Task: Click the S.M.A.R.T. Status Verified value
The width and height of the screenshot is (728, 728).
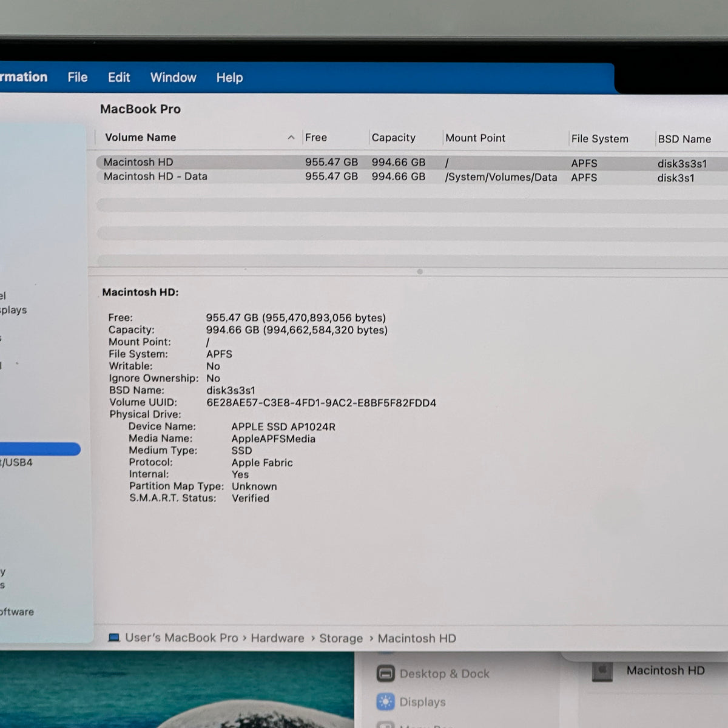Action: click(x=251, y=498)
